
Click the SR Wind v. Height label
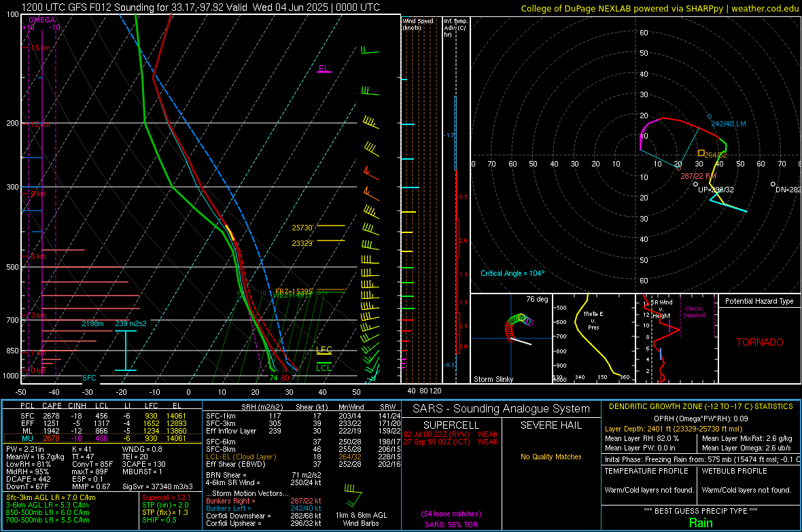(x=661, y=309)
